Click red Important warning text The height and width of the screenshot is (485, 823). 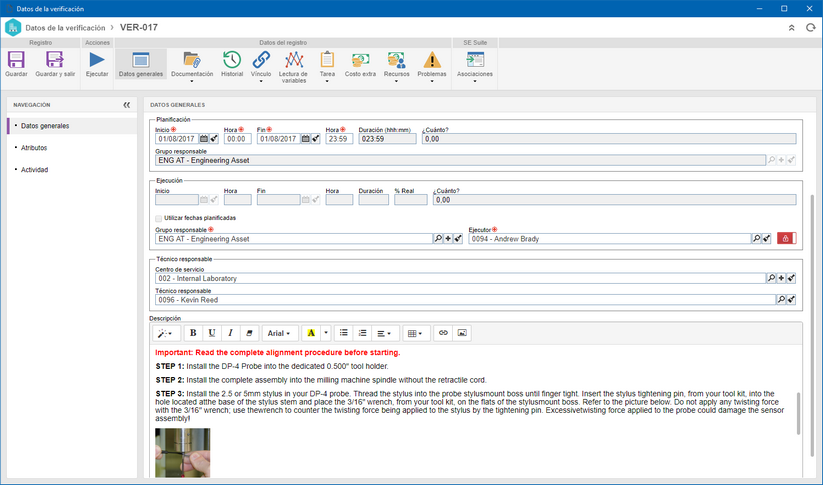tap(278, 353)
